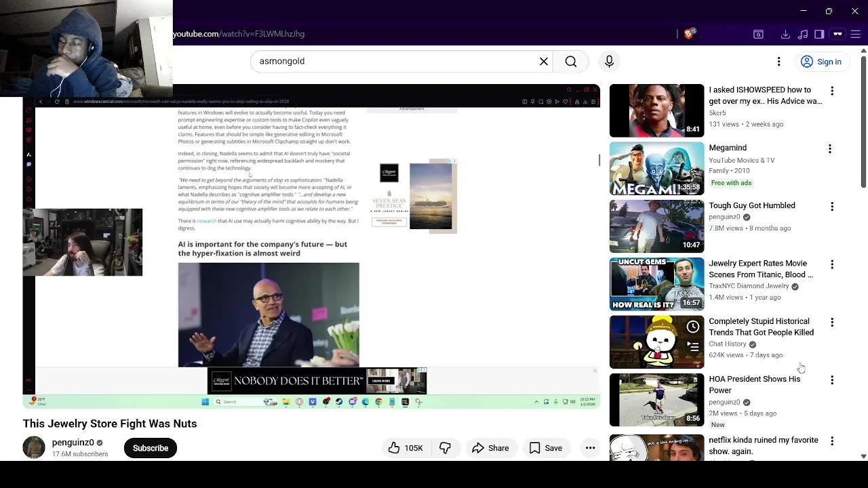Open menu for Megamind movie
Screen dimensions: 868x488
829,148
